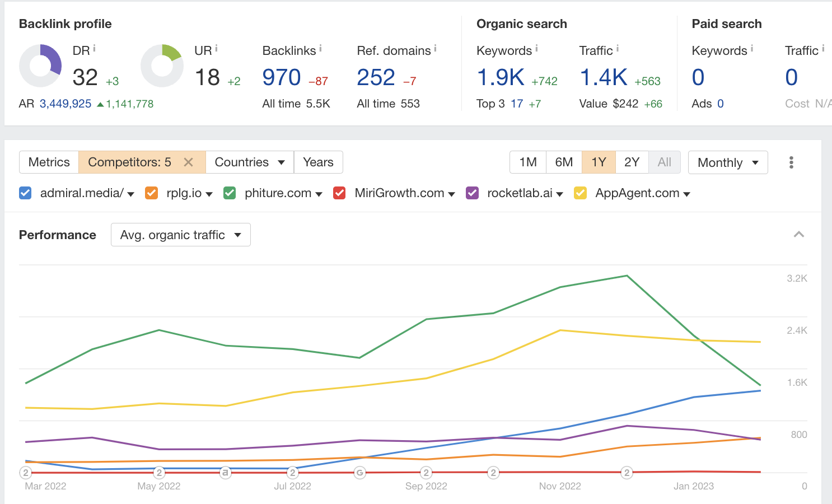Open the three-dot options menu beside Monthly
The height and width of the screenshot is (504, 832).
tap(791, 162)
